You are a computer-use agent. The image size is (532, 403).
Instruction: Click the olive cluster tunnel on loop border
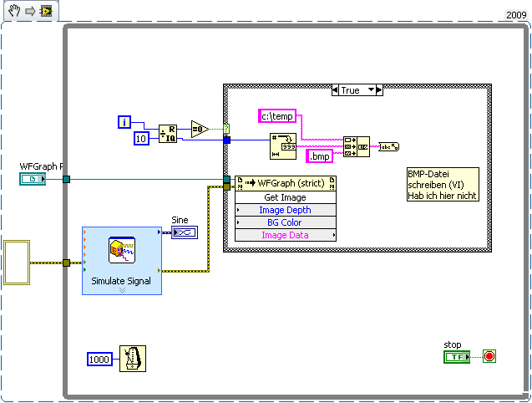coord(67,263)
